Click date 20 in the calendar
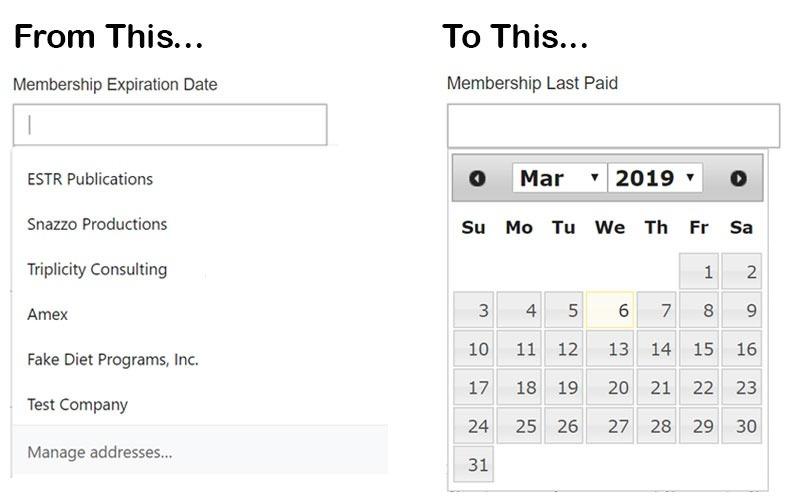The image size is (800, 500). (610, 388)
